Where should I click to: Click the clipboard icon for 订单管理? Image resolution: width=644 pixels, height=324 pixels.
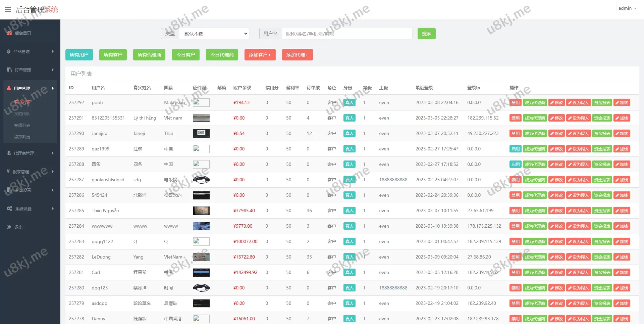coord(9,70)
